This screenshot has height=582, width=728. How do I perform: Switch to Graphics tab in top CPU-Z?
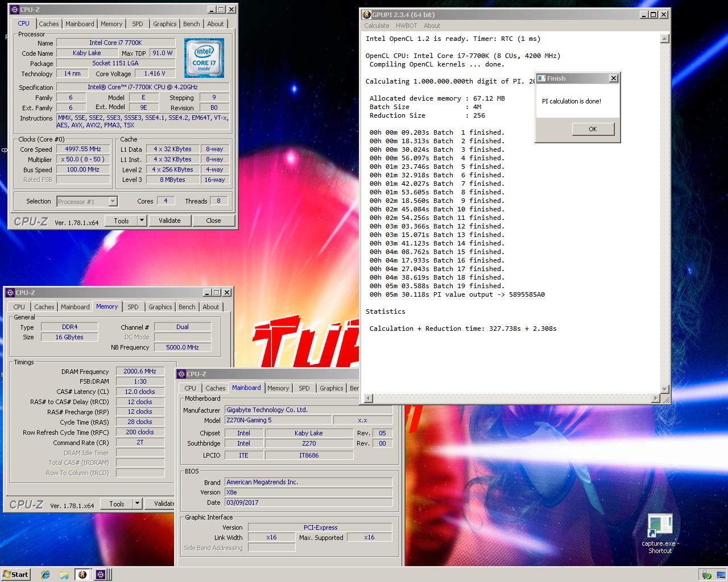[x=164, y=24]
